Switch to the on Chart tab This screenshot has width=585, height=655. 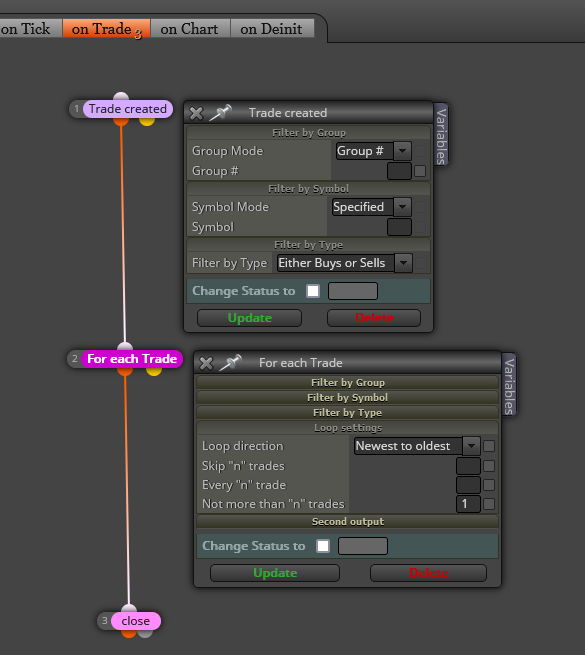pyautogui.click(x=190, y=29)
